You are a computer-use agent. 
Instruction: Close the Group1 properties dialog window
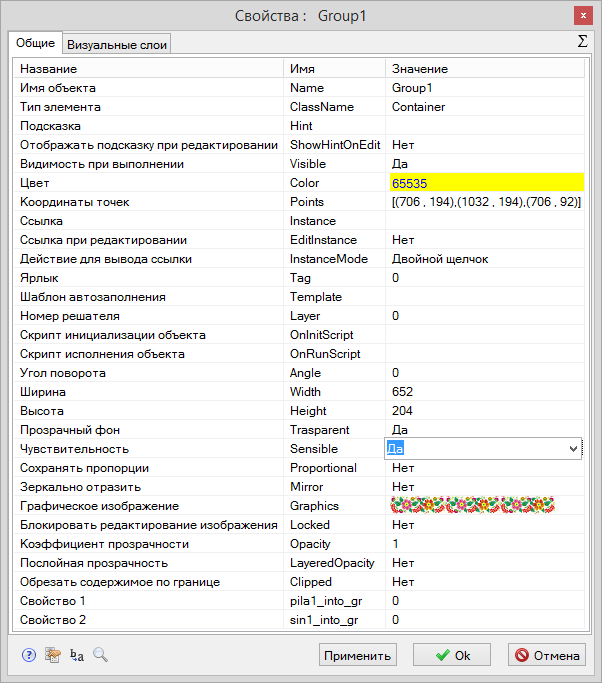click(582, 16)
